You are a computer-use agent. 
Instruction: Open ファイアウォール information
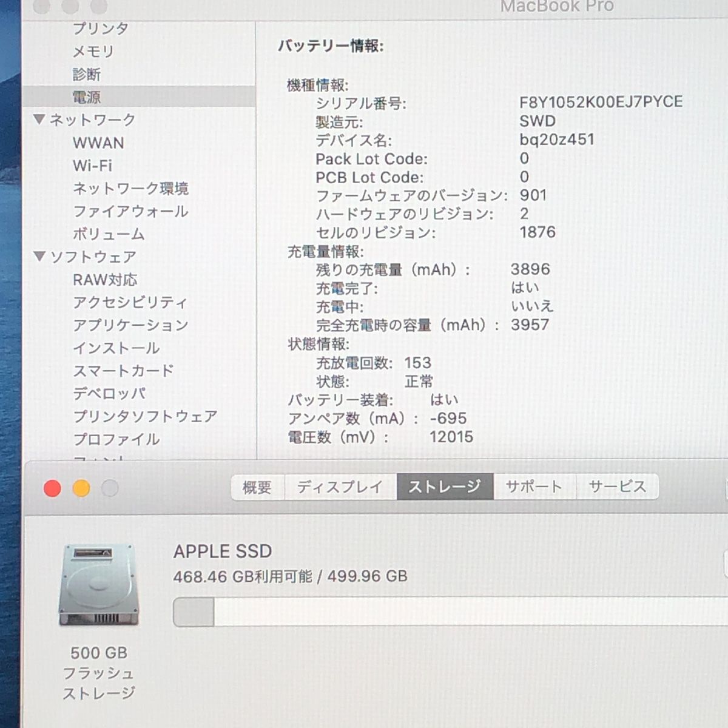coord(130,211)
